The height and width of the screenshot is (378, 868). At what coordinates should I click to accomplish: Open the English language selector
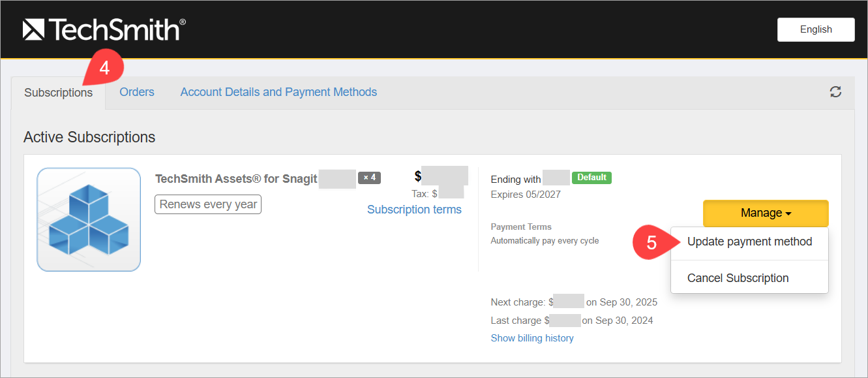pyautogui.click(x=816, y=29)
